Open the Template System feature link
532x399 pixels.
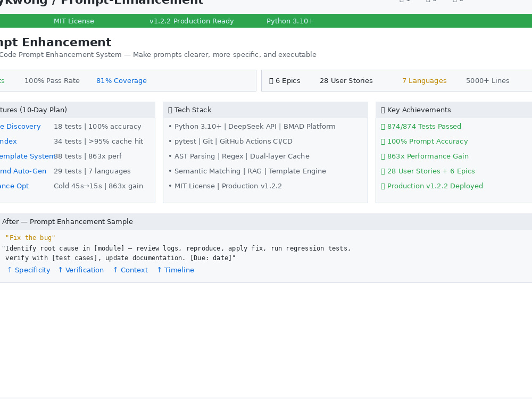pyautogui.click(x=27, y=156)
